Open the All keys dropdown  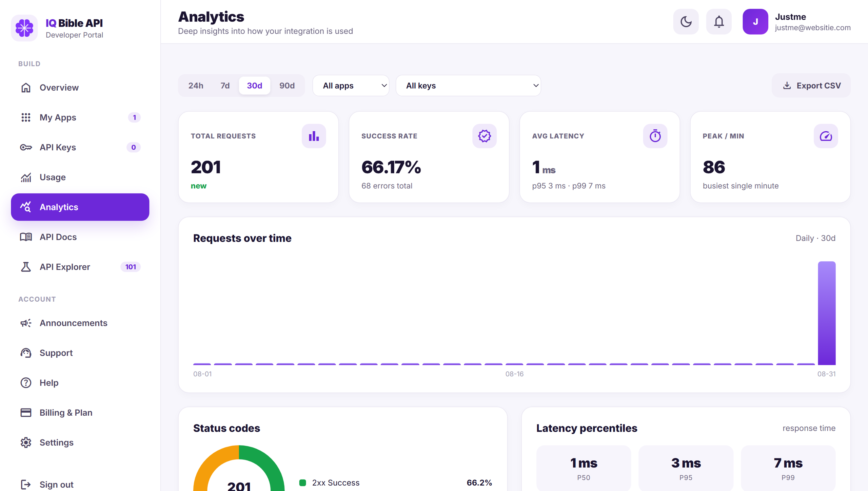(x=468, y=86)
